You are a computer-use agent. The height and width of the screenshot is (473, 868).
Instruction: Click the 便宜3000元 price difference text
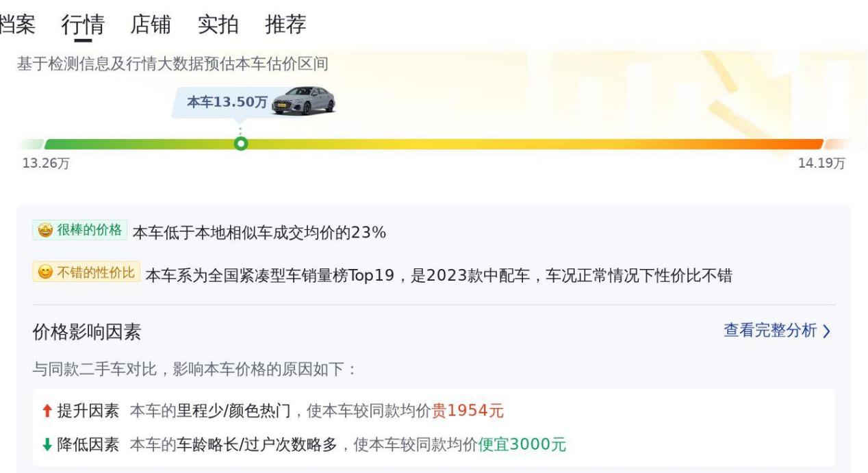[522, 445]
